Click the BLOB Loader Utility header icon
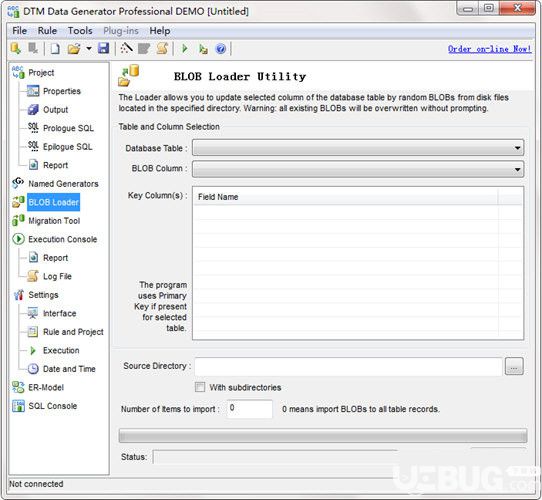The height and width of the screenshot is (500, 542). coord(129,75)
